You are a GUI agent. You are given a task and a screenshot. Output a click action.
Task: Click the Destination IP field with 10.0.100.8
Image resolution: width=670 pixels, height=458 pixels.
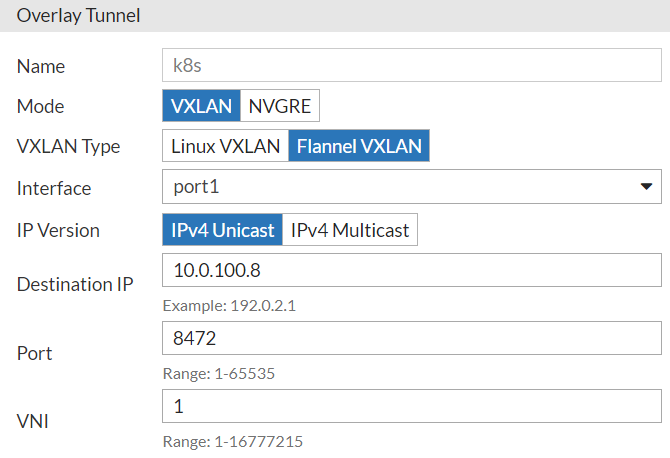[411, 271]
